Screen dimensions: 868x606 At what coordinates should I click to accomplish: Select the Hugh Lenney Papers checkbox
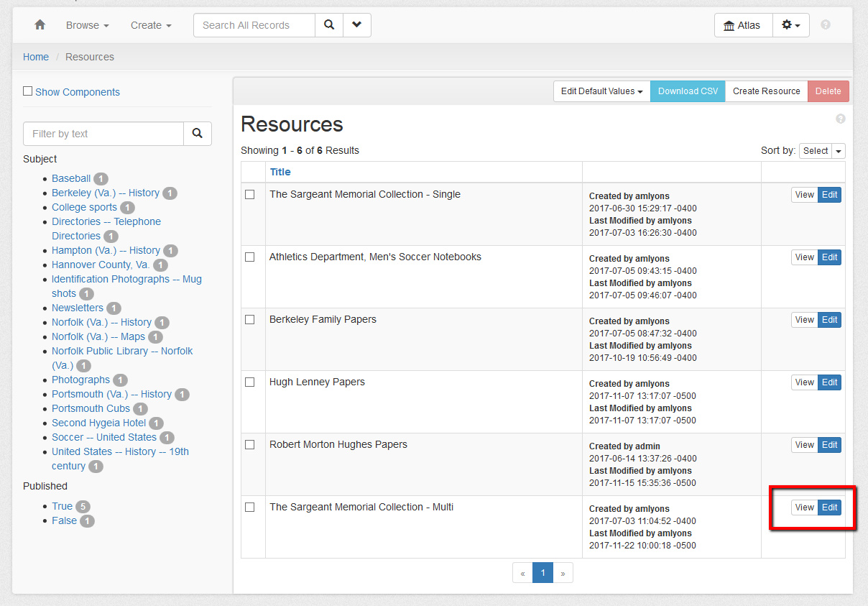pos(250,382)
